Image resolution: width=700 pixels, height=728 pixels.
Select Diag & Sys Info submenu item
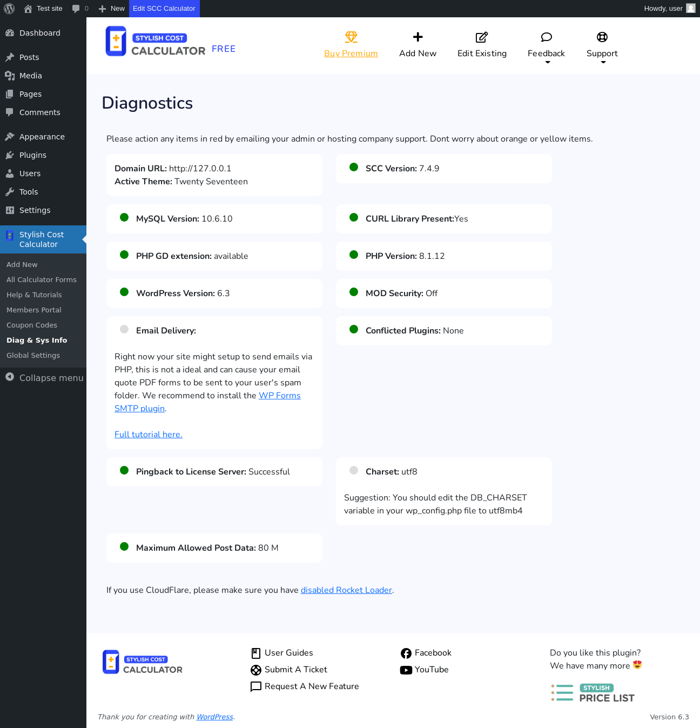click(x=37, y=340)
